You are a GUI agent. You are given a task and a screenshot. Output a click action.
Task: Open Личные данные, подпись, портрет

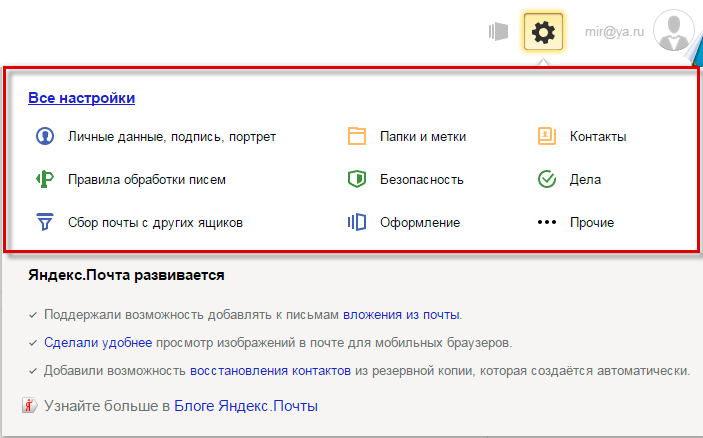pyautogui.click(x=172, y=136)
